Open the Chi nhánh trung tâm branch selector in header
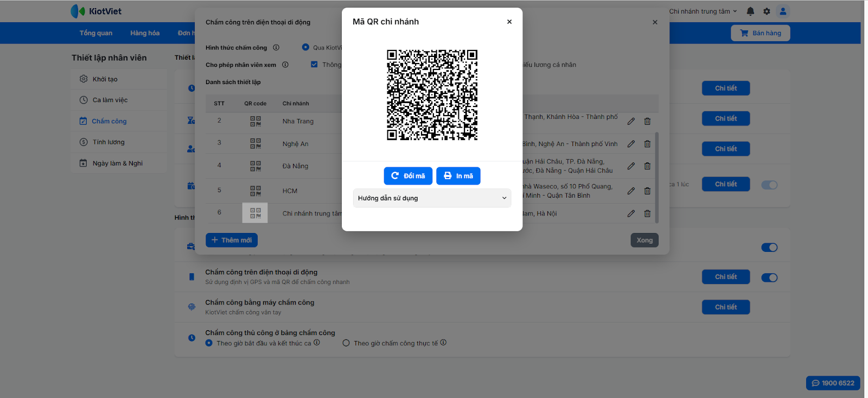868x398 pixels. coord(703,11)
